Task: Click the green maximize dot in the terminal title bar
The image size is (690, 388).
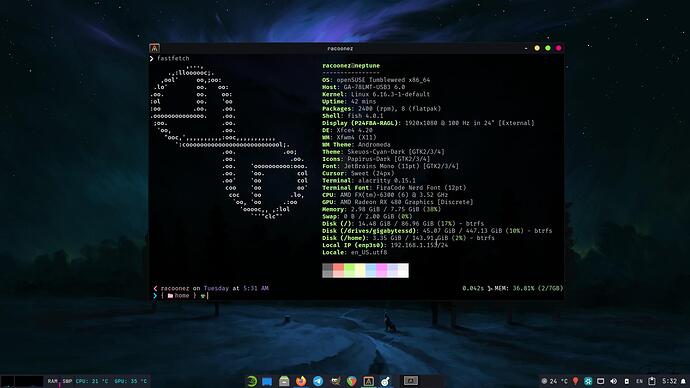Action: [548, 48]
